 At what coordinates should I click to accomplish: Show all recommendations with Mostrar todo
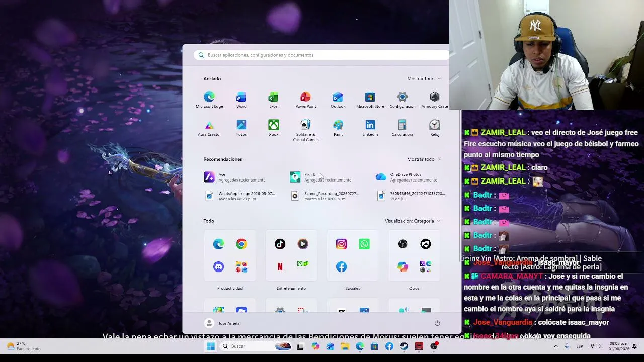(x=424, y=159)
